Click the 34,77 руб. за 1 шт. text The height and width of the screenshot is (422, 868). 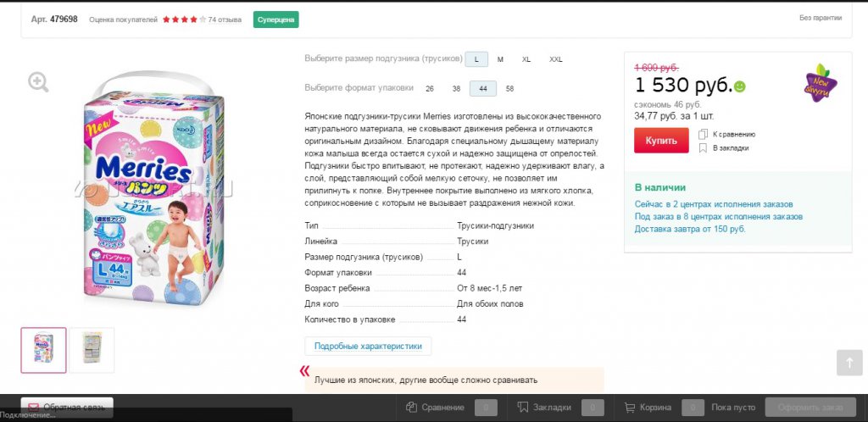tap(674, 116)
